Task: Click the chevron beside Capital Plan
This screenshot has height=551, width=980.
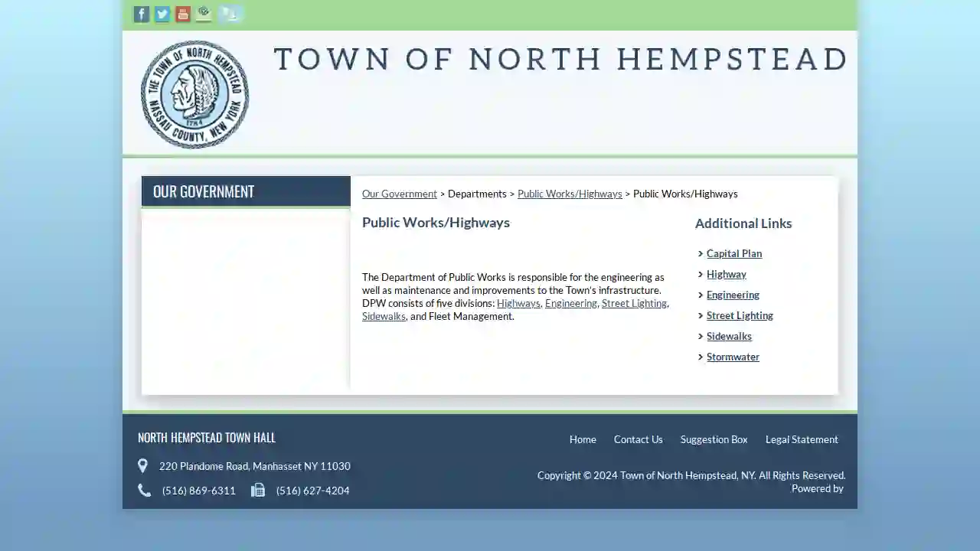Action: coord(701,253)
